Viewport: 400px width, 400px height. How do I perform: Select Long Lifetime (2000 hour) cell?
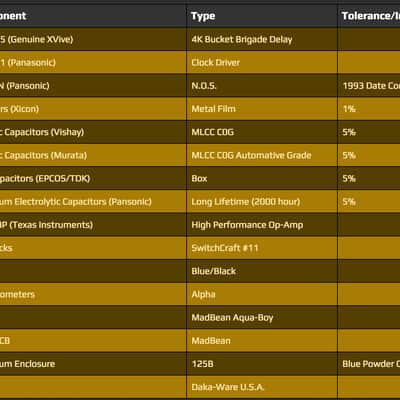coord(262,201)
